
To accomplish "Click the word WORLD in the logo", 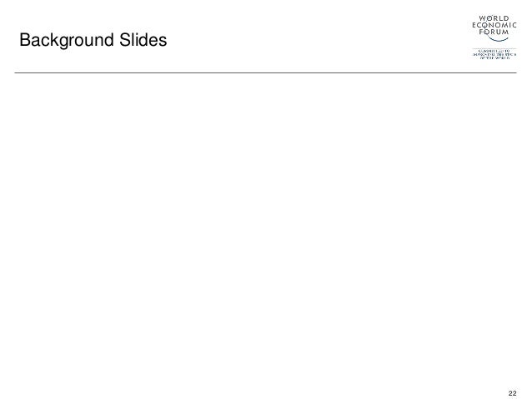I will coord(494,18).
